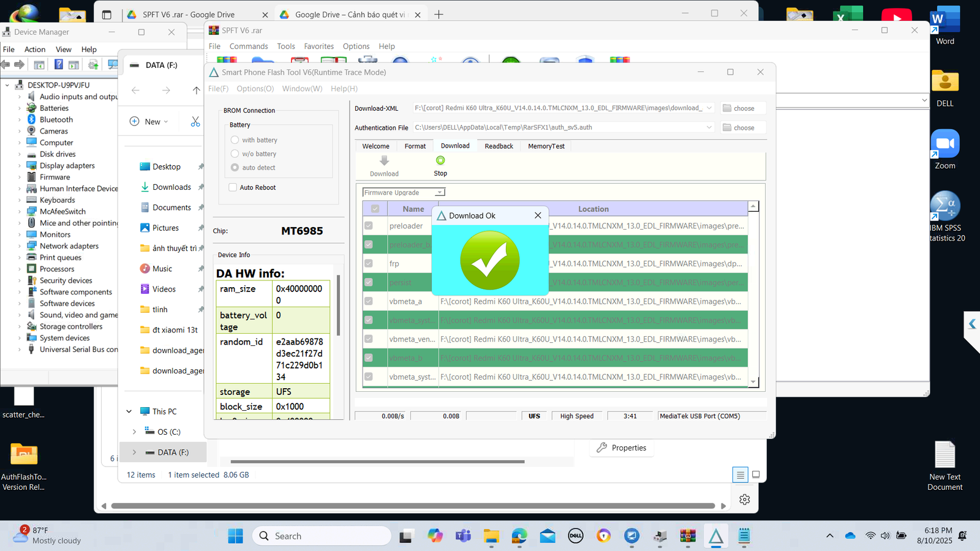980x551 pixels.
Task: Expand the Network adapters category in Device Manager
Action: [x=20, y=246]
